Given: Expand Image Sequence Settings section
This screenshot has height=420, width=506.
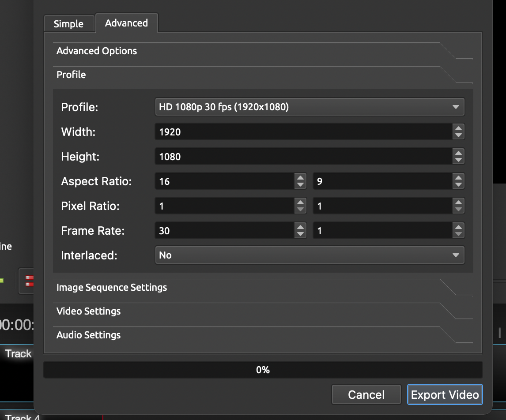Looking at the screenshot, I should pyautogui.click(x=263, y=287).
